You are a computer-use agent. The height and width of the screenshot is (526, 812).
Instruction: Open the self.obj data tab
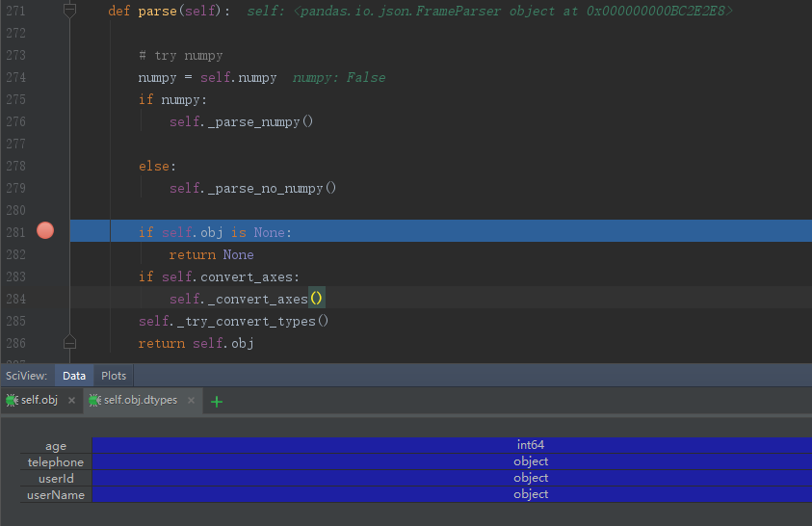click(x=39, y=400)
